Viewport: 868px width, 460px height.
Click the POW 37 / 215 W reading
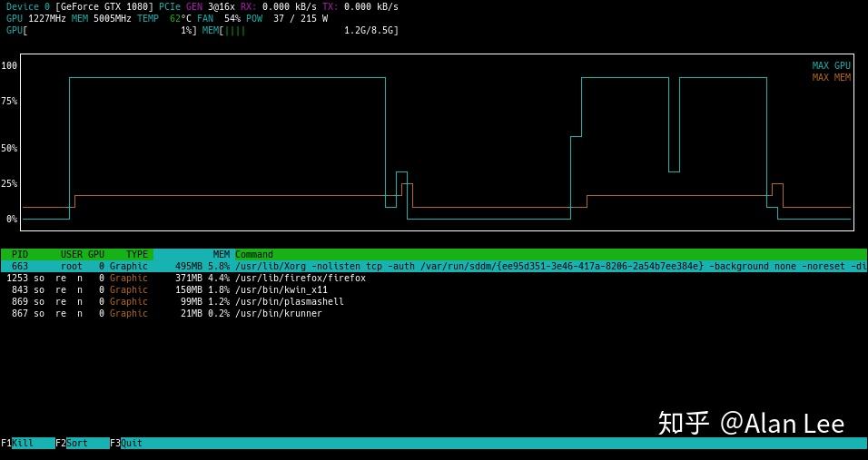click(x=287, y=18)
